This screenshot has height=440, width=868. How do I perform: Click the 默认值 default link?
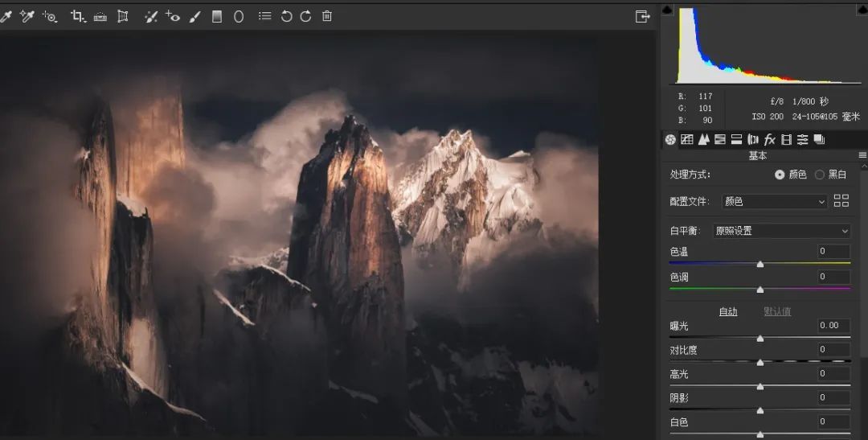777,311
